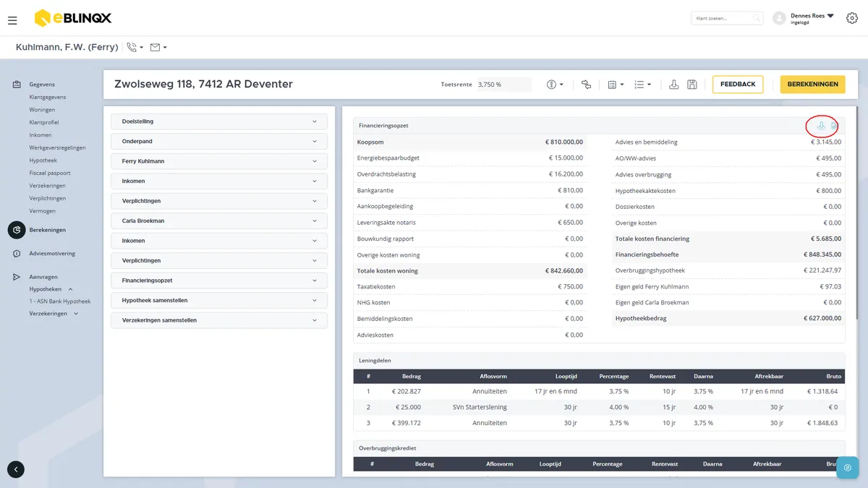Image resolution: width=868 pixels, height=488 pixels.
Task: Save the calculation with the floppy disk icon
Action: point(692,85)
